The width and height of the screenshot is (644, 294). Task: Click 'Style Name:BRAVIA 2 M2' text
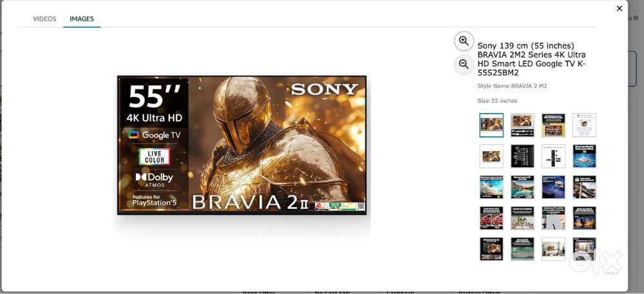point(512,86)
